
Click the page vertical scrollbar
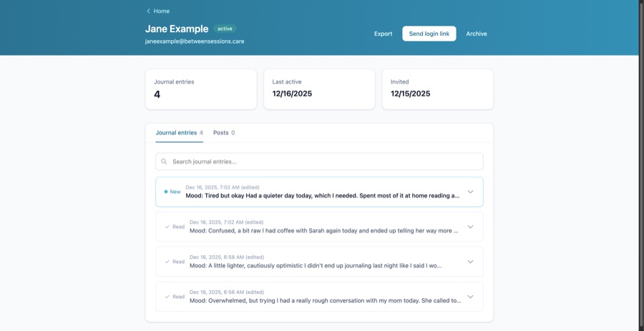pos(641,143)
